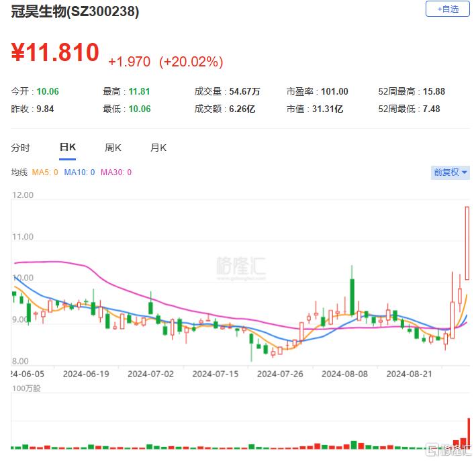Click 52周最低 value 7.48
Image resolution: width=476 pixels, height=461 pixels.
click(432, 109)
